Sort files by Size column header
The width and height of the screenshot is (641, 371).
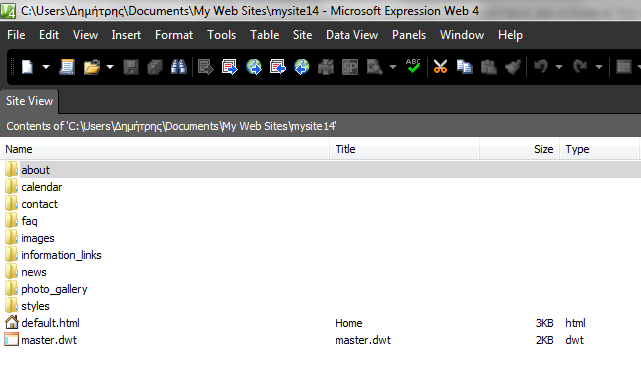[x=520, y=149]
